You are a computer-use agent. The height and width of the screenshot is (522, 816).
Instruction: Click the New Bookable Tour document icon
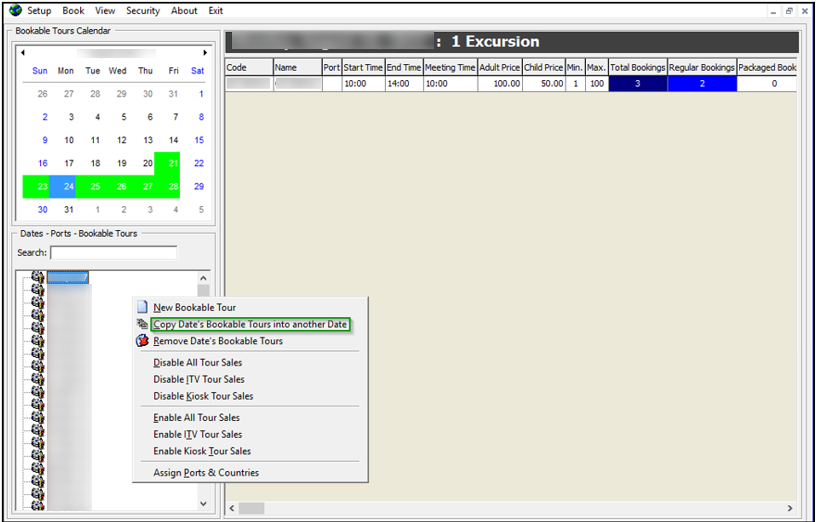[x=142, y=307]
